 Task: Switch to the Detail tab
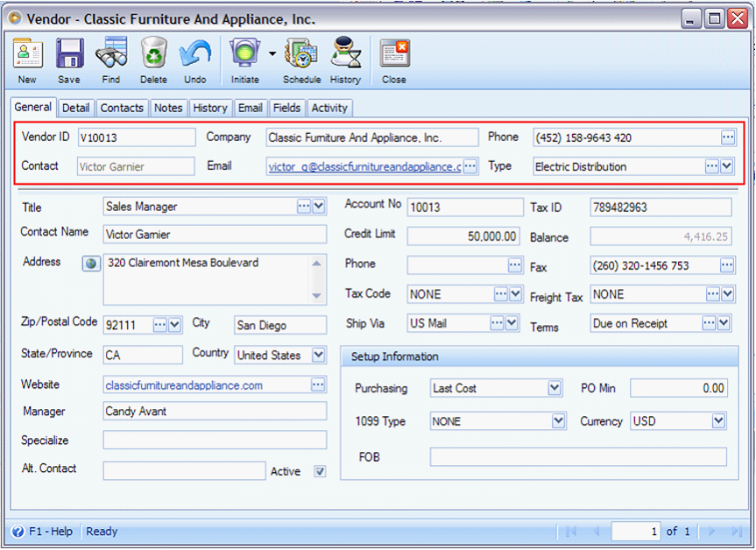[75, 108]
